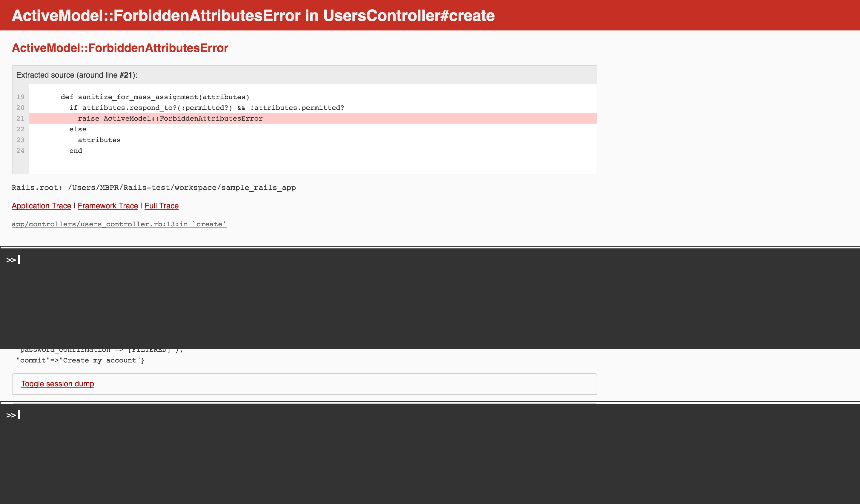Click line number 19 in the gutter
Viewport: 860px width, 504px height.
tap(21, 97)
